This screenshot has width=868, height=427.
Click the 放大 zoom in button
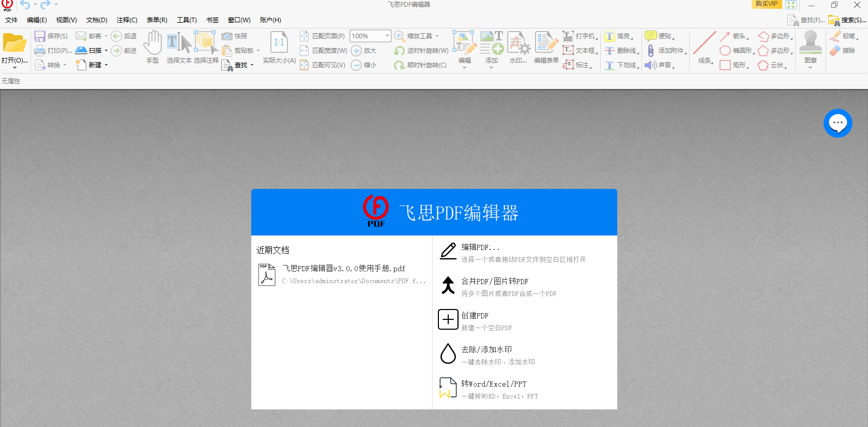pyautogui.click(x=363, y=51)
